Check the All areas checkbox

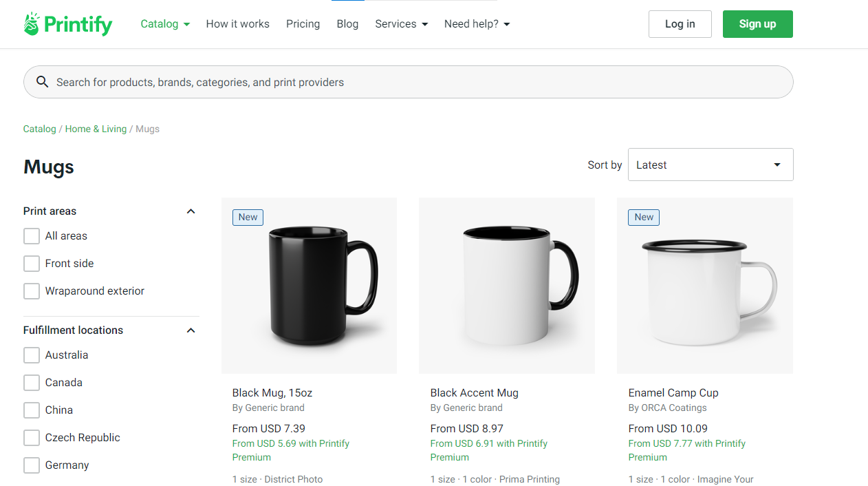[x=32, y=236]
